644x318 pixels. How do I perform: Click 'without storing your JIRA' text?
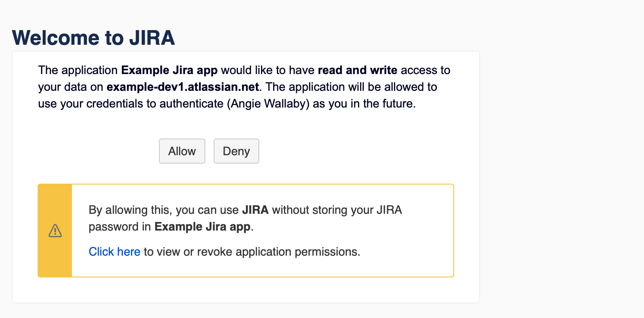pyautogui.click(x=337, y=210)
